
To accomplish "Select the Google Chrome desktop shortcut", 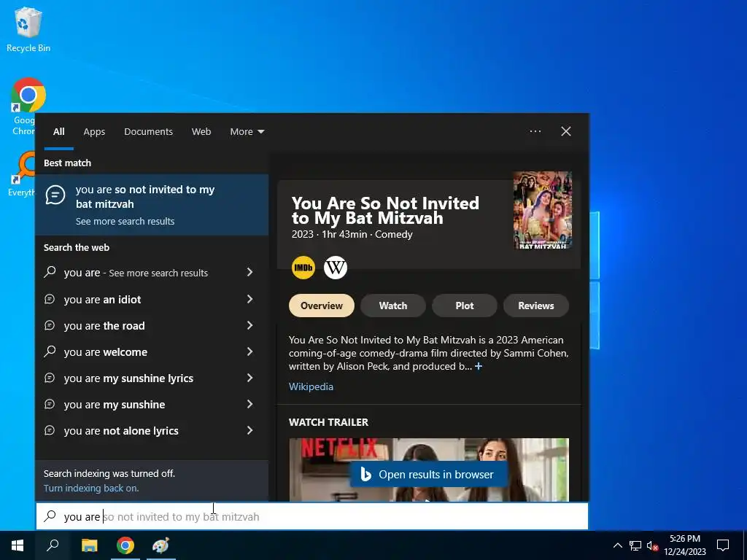I will click(x=23, y=106).
